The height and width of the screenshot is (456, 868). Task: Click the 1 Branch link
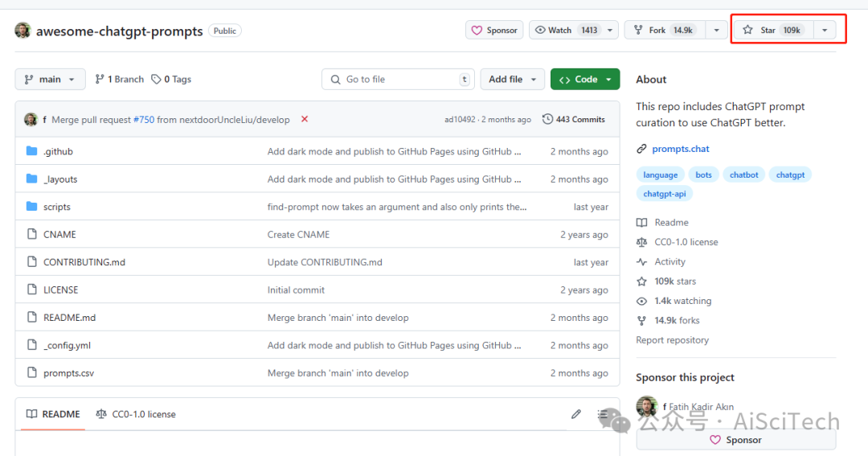click(x=119, y=80)
